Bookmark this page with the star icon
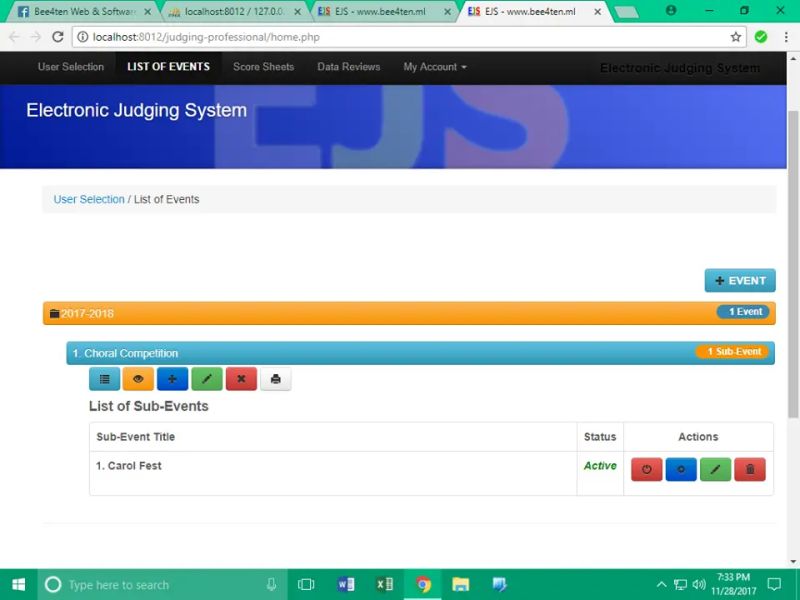The width and height of the screenshot is (800, 600). (735, 35)
